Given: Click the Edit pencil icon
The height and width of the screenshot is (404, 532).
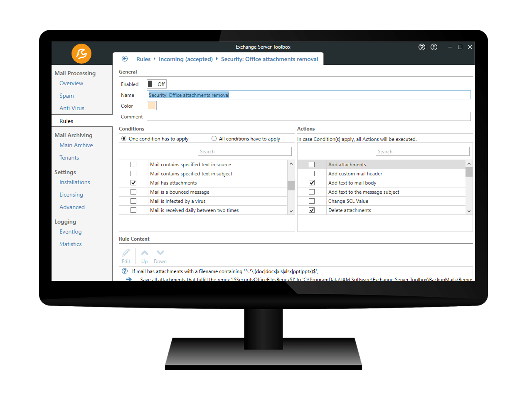Looking at the screenshot, I should (126, 256).
